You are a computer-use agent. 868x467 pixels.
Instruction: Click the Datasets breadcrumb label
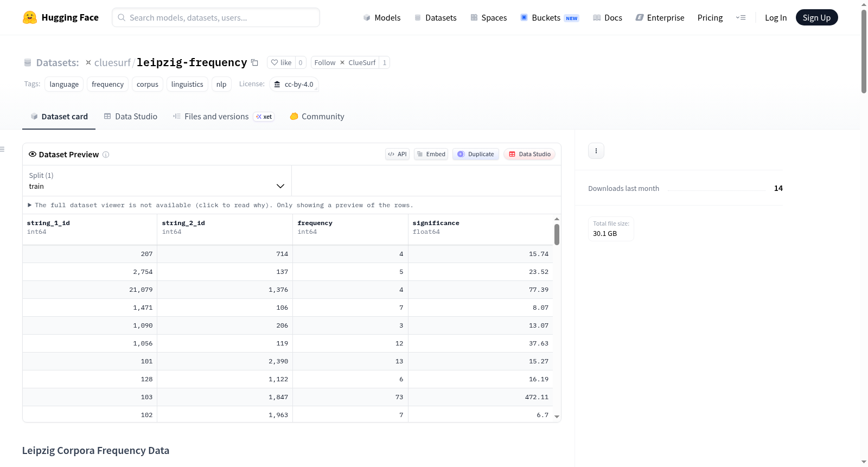click(58, 62)
